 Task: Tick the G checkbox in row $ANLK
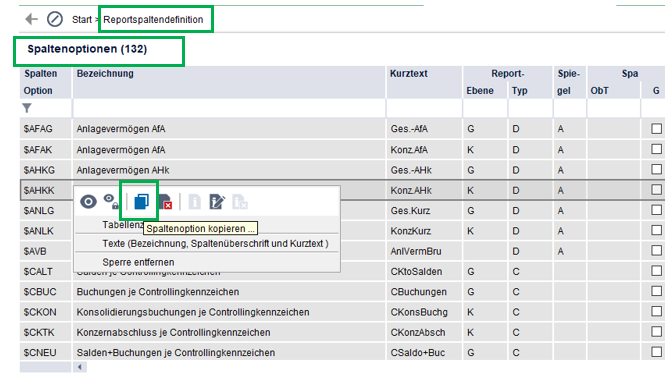point(657,231)
